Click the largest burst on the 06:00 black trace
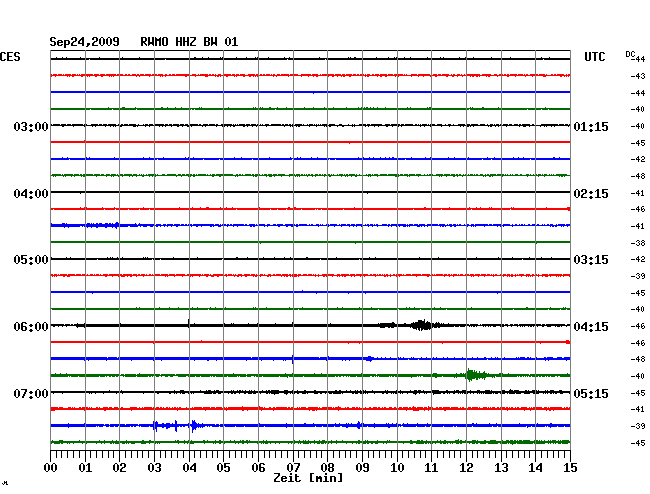The height and width of the screenshot is (494, 650). tap(421, 325)
